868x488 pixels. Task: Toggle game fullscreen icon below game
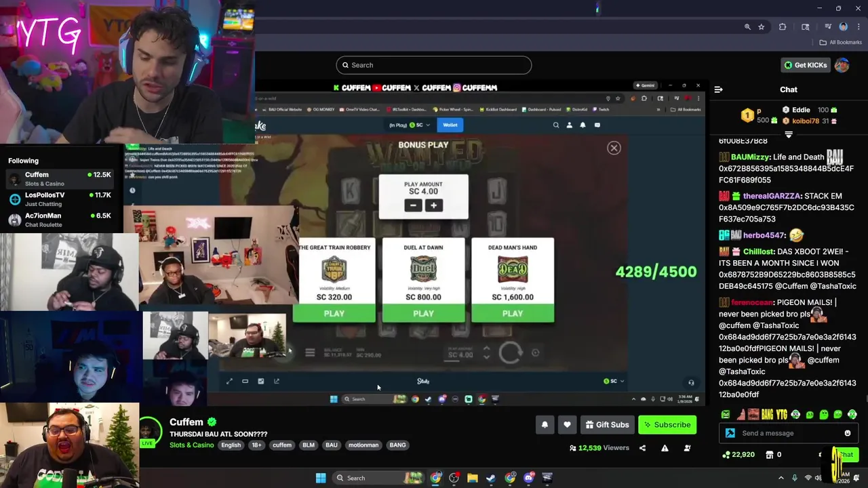coord(229,381)
